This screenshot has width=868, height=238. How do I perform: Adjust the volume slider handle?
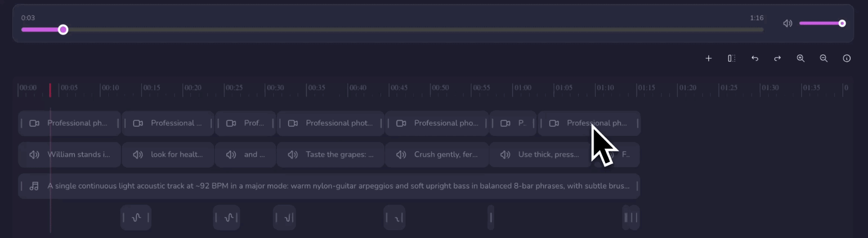pos(842,23)
